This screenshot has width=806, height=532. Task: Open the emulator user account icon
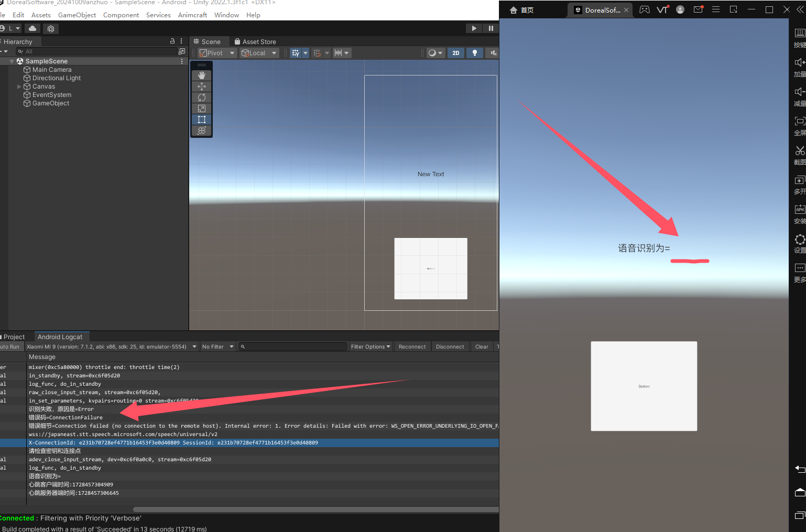(680, 9)
